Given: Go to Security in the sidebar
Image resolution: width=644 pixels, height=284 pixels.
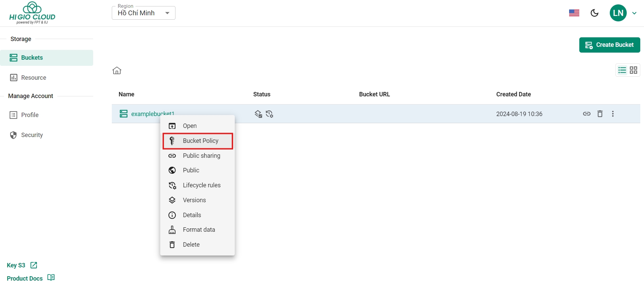Looking at the screenshot, I should (x=32, y=135).
